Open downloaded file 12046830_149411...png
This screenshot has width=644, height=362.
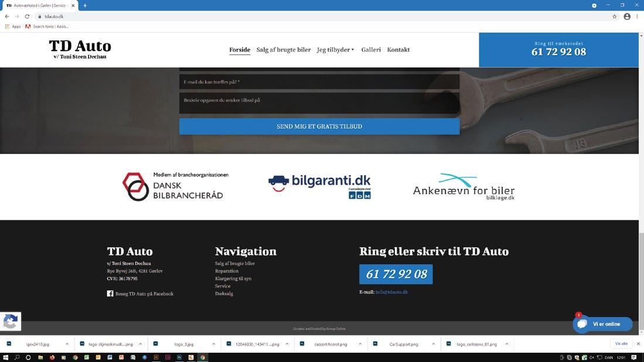257,344
